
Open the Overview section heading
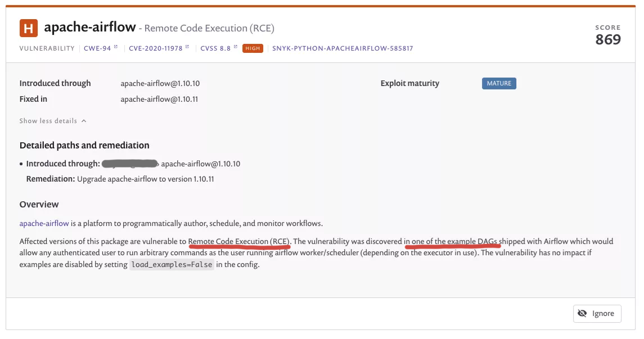[39, 204]
